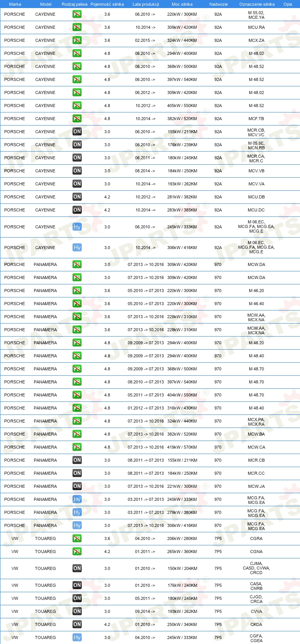Click the 316kW / 430KM power cell
The height and width of the screenshot is (644, 300).
[x=182, y=408]
